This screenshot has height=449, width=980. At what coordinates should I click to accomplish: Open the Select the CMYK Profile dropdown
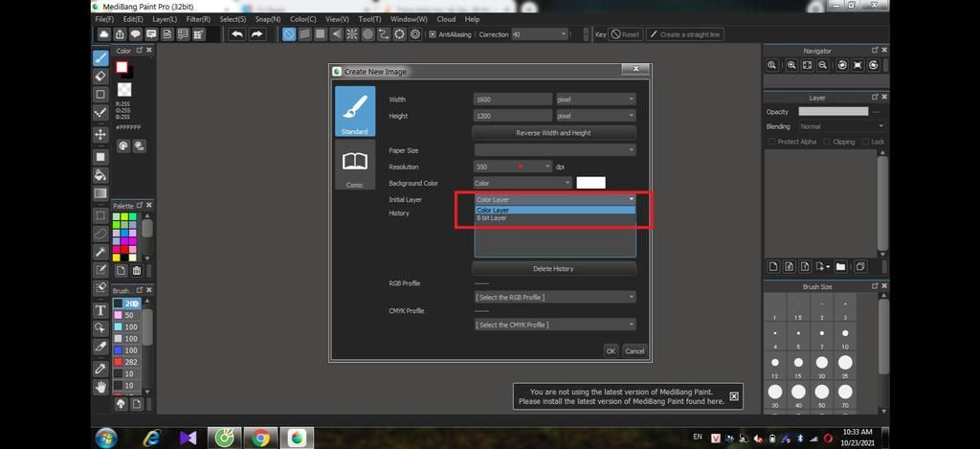pos(555,325)
